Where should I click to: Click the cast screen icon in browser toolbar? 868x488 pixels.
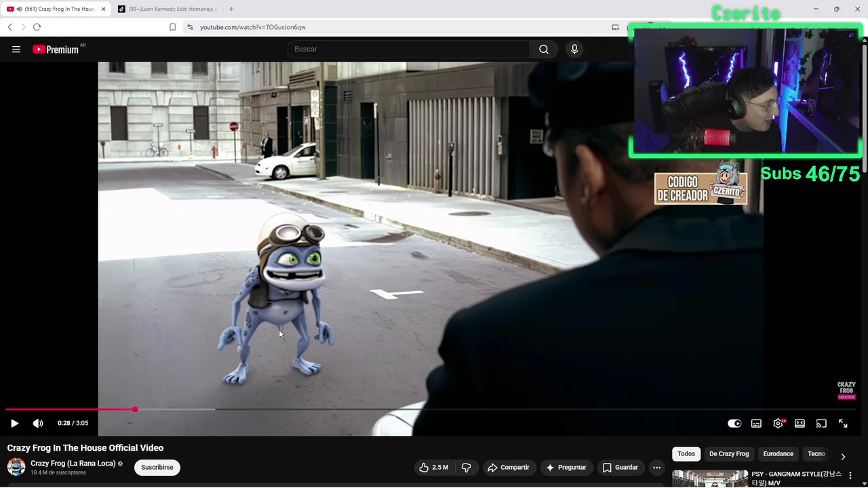point(615,27)
